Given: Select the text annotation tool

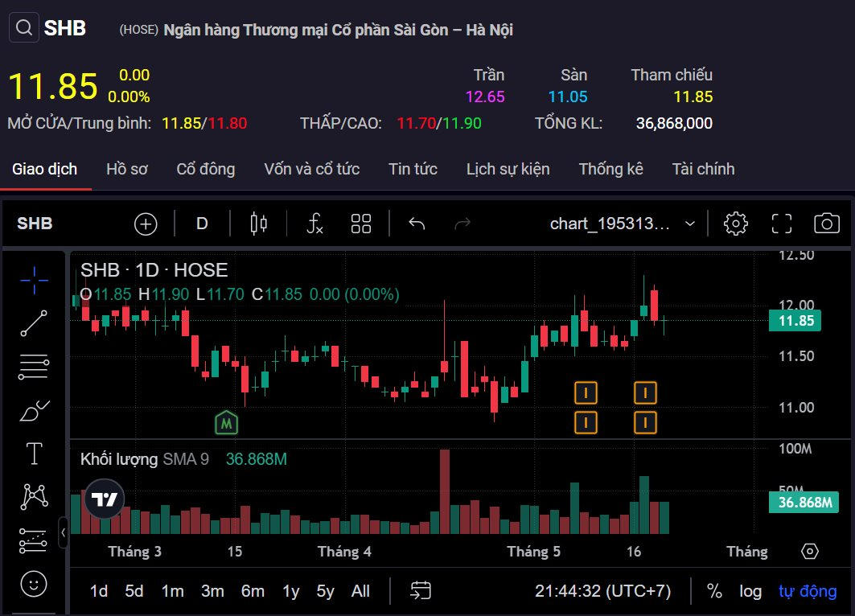Looking at the screenshot, I should pyautogui.click(x=34, y=454).
